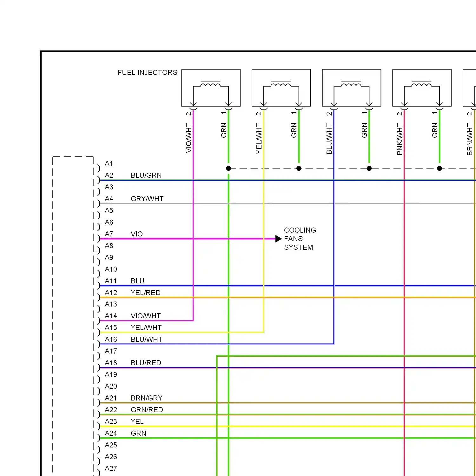
Task: Select pin label A24
Action: [x=111, y=433]
